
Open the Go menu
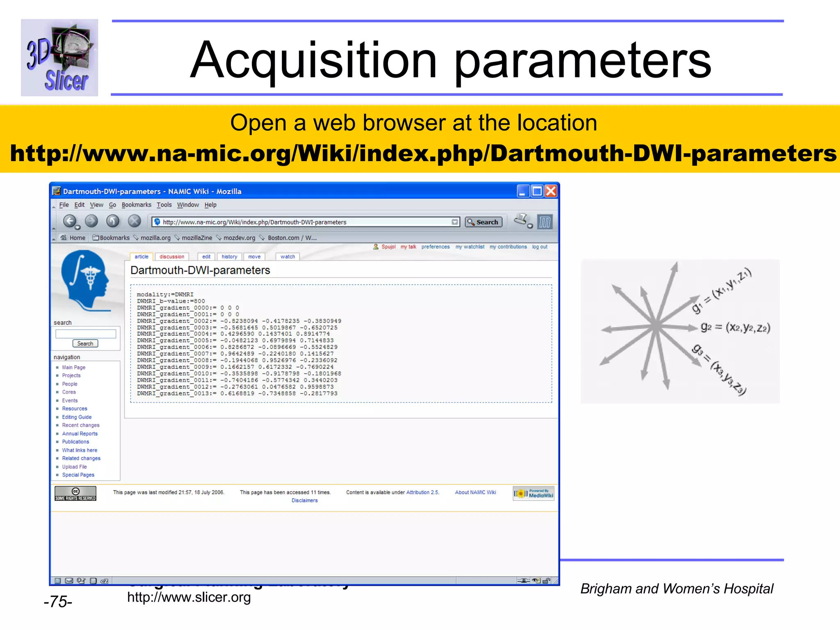tap(112, 205)
